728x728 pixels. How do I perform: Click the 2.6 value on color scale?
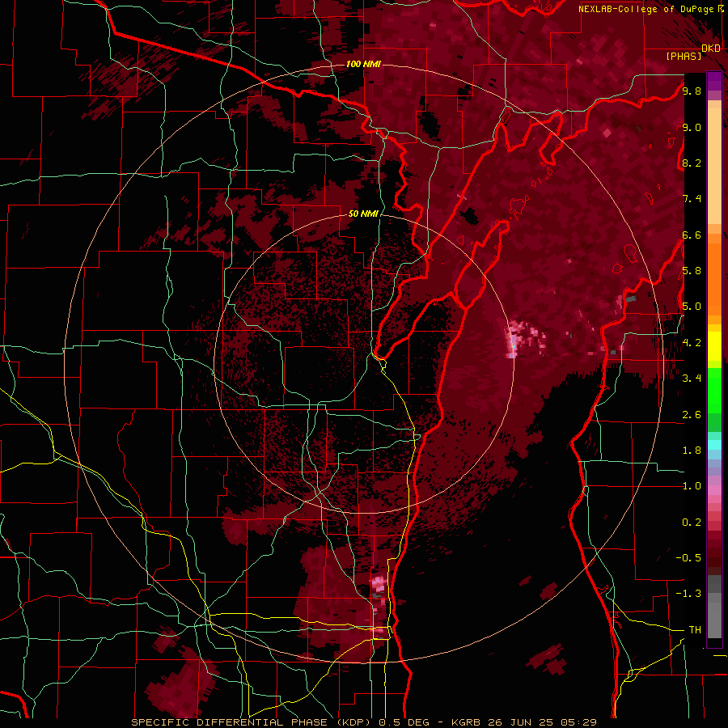point(692,415)
